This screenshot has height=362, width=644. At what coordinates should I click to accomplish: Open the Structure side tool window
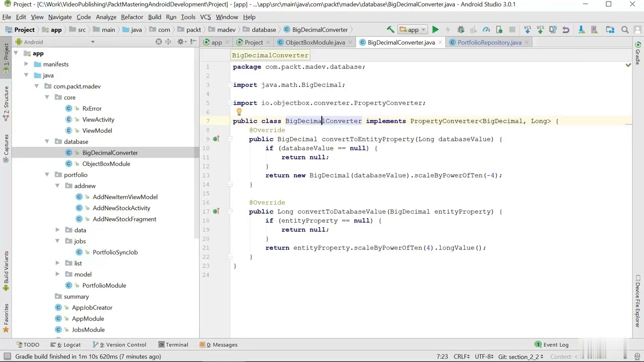click(6, 104)
